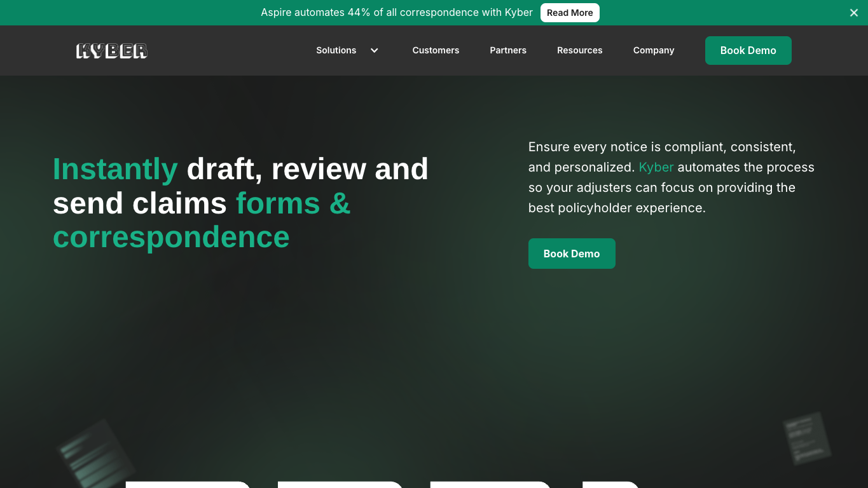Click Book Demo below the hero paragraph
Image resolution: width=868 pixels, height=488 pixels.
[x=572, y=254]
